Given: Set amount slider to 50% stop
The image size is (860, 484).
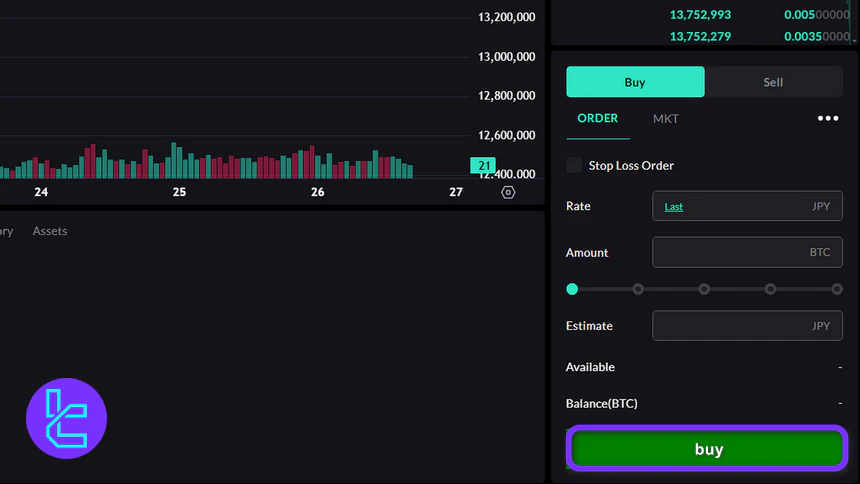Looking at the screenshot, I should click(x=704, y=289).
